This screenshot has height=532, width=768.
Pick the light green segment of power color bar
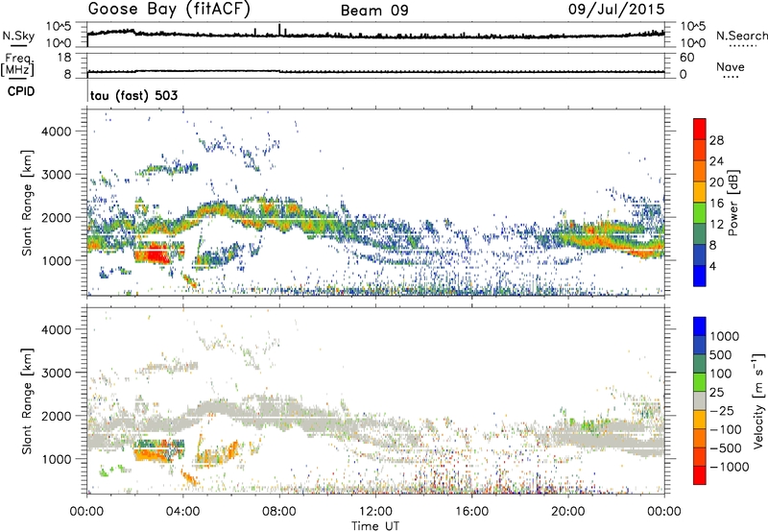(x=700, y=213)
